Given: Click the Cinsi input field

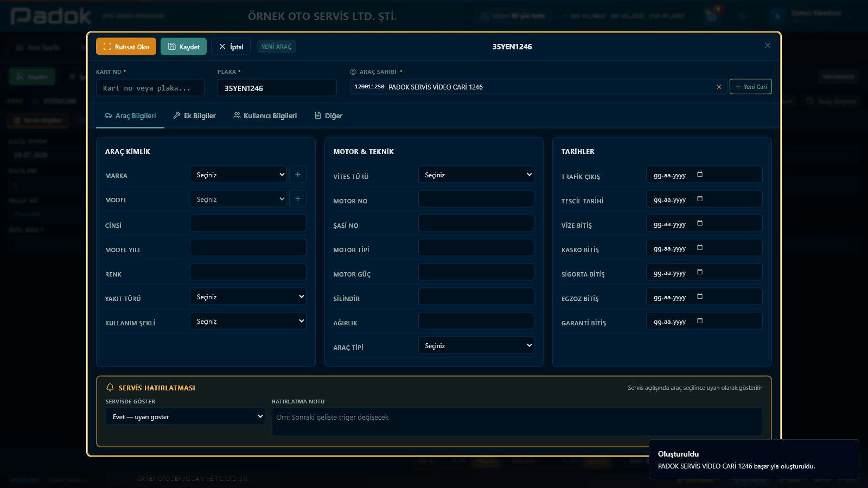Looking at the screenshot, I should [248, 223].
